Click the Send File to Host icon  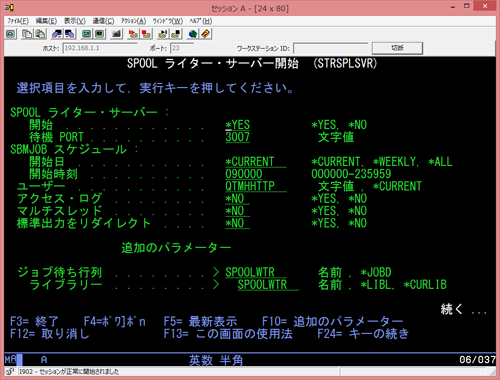pos(57,34)
